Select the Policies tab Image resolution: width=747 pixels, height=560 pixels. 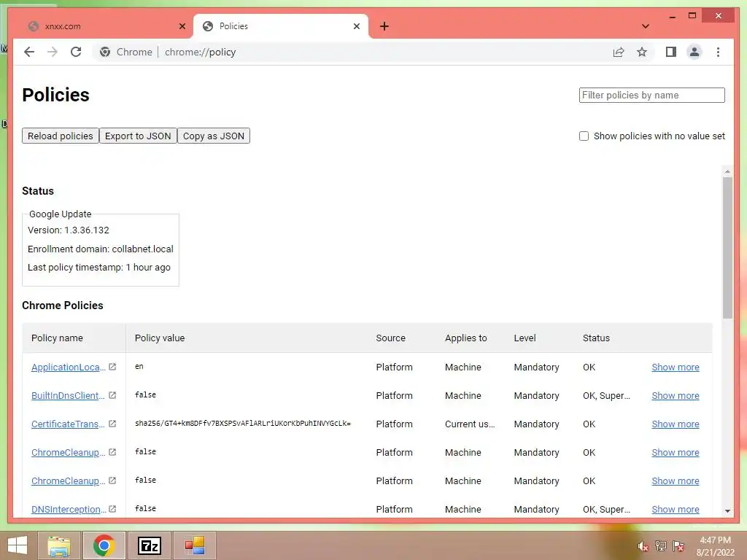281,26
